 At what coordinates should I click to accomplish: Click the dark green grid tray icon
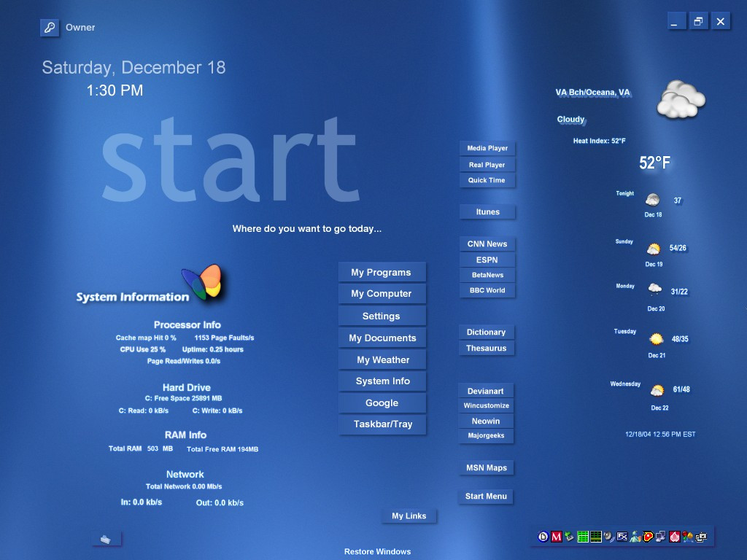(x=595, y=537)
